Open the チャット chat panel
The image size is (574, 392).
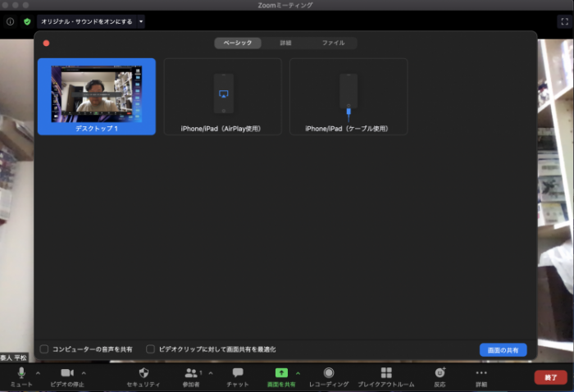point(238,377)
